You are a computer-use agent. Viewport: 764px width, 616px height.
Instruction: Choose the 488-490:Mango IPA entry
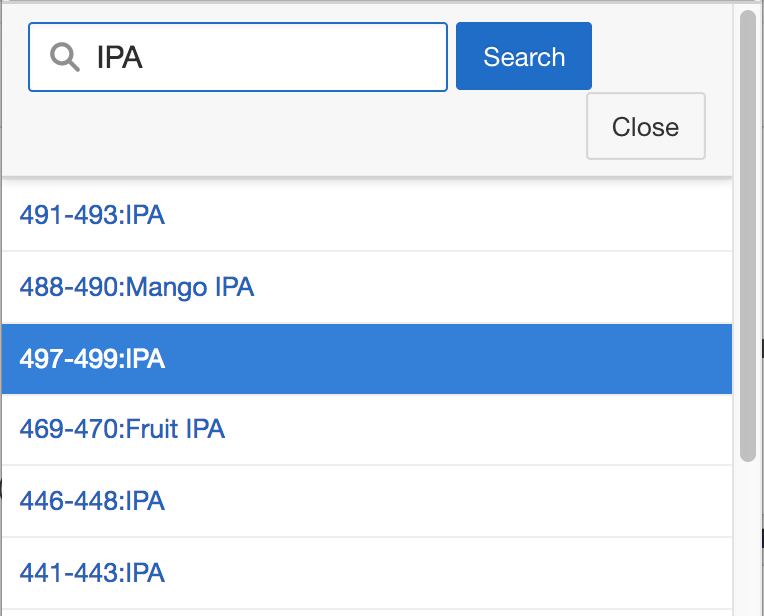click(x=136, y=287)
